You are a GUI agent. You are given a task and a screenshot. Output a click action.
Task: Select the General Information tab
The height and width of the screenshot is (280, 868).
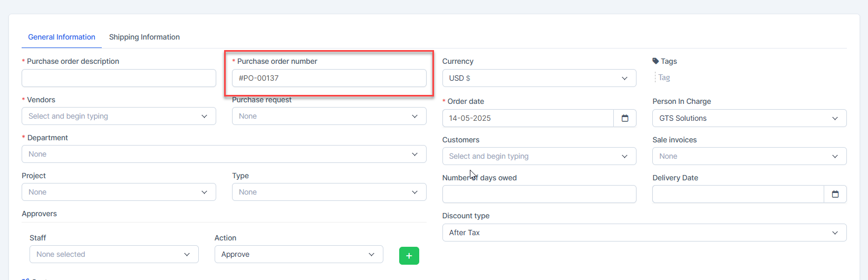[x=62, y=37]
